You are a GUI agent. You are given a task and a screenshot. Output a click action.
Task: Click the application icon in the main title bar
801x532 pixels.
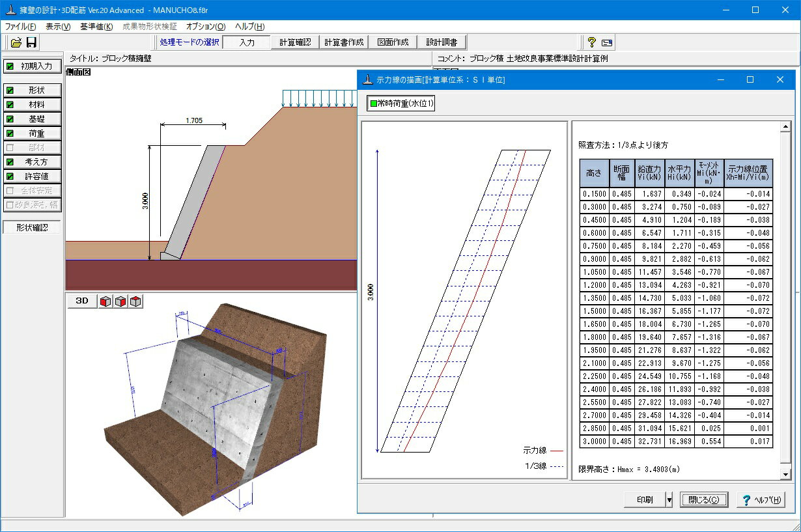pos(10,10)
